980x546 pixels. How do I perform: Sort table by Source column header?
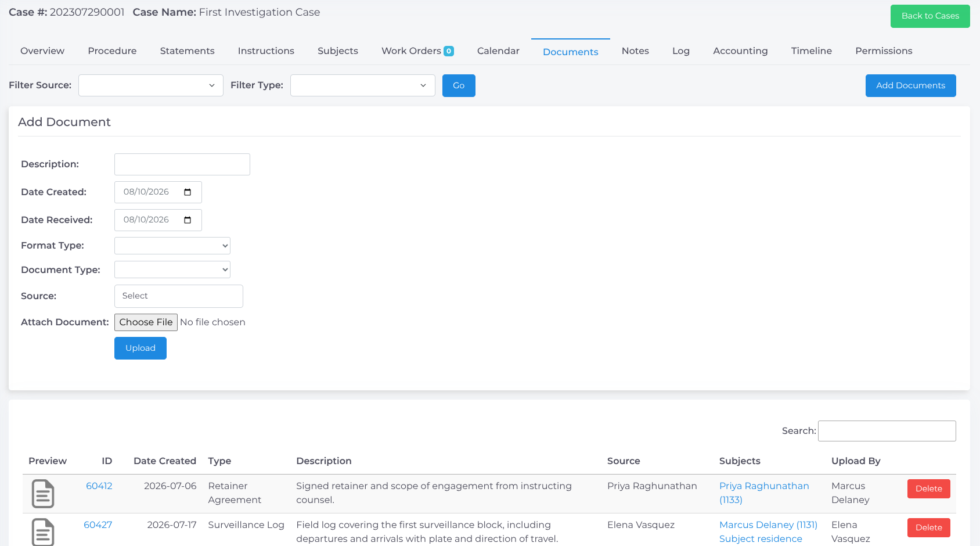(624, 461)
